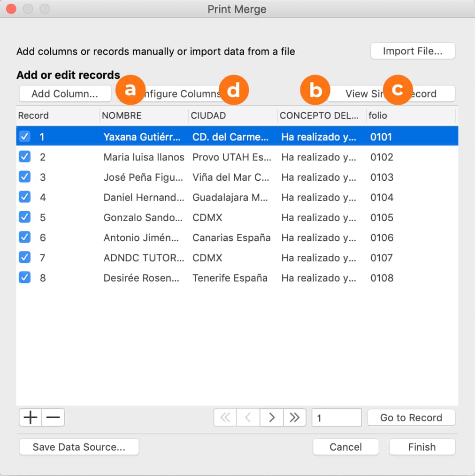The height and width of the screenshot is (476, 475).
Task: Select the Yaxana Gutiérr... name cell
Action: (x=142, y=137)
